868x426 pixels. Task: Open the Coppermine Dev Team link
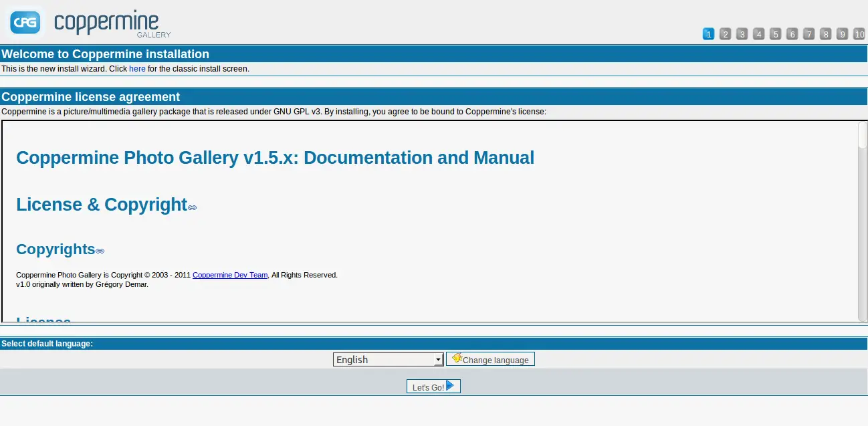(230, 275)
